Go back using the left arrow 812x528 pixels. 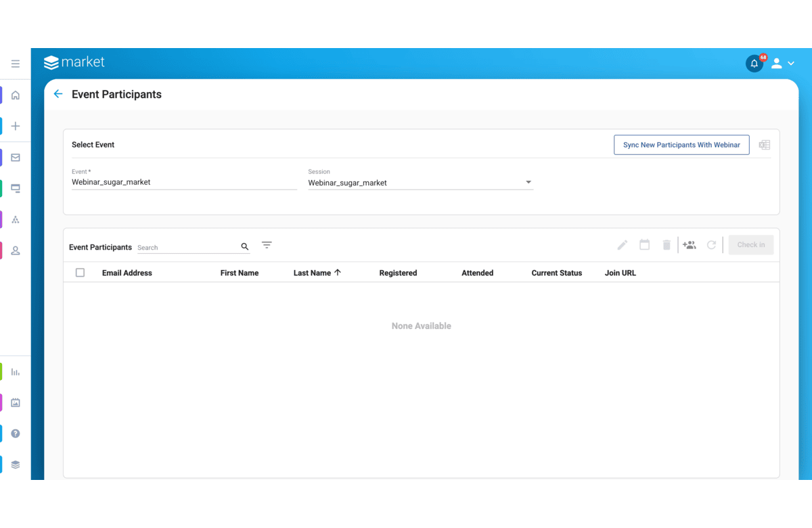[58, 94]
